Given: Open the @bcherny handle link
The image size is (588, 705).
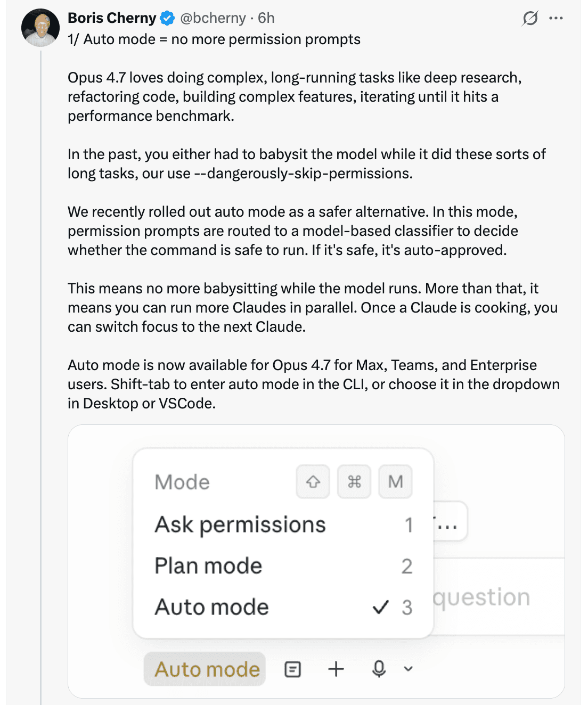Looking at the screenshot, I should [x=213, y=18].
